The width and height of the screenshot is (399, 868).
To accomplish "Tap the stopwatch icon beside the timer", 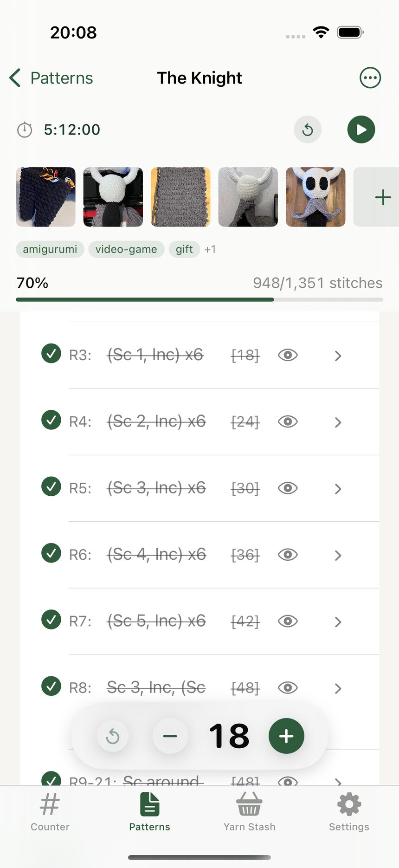I will (x=25, y=130).
